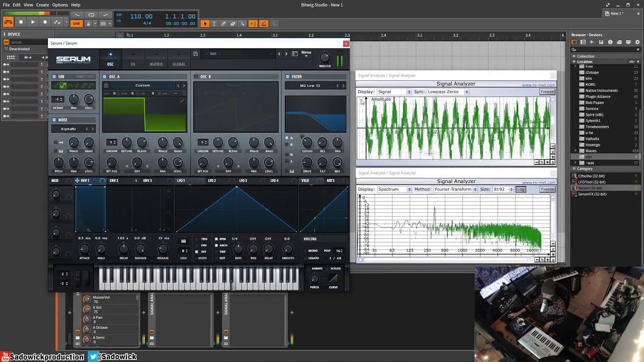The width and height of the screenshot is (644, 362).
Task: Adjust the filter CUTOFF knob
Action: tap(307, 142)
